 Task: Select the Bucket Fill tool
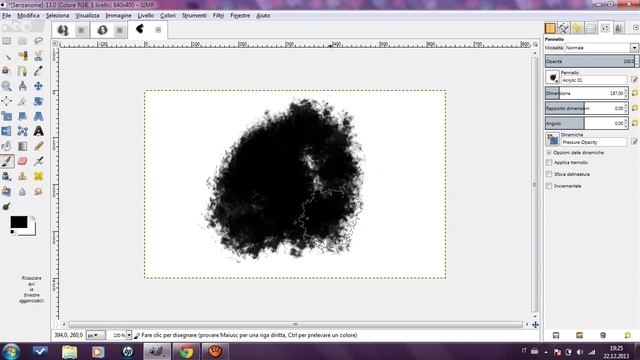pyautogui.click(x=7, y=146)
